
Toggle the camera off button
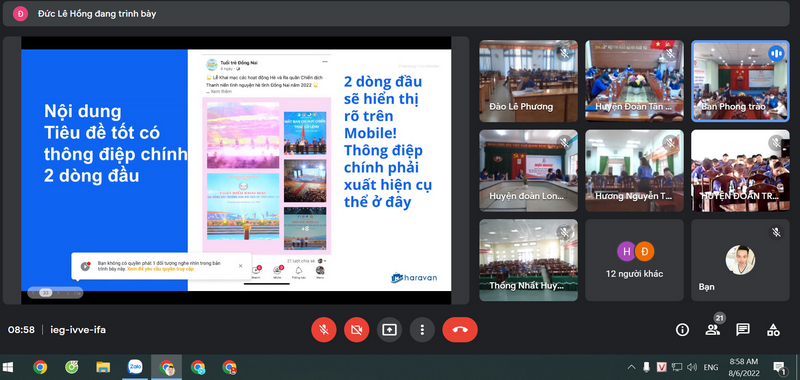click(356, 330)
